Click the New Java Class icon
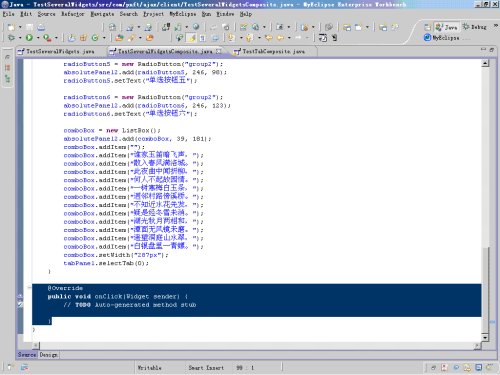Screen dimensions: 500x375 [x=95, y=38]
